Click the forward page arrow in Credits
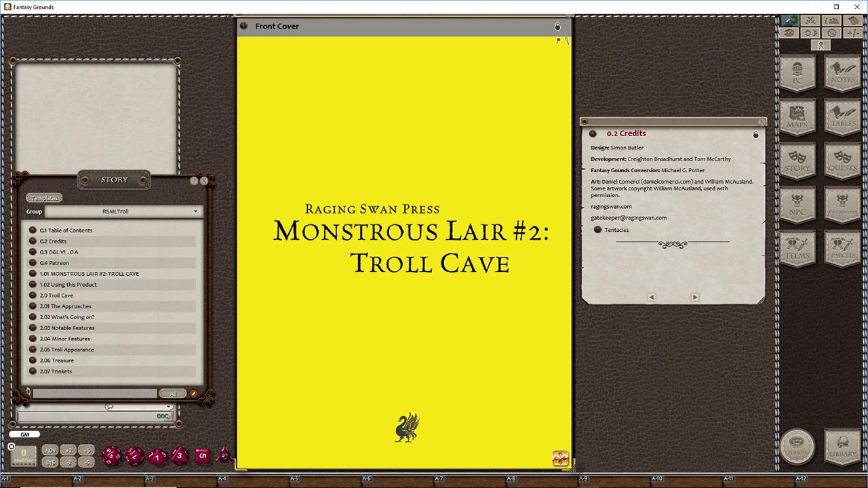Screen dimensions: 868x488 tap(695, 297)
